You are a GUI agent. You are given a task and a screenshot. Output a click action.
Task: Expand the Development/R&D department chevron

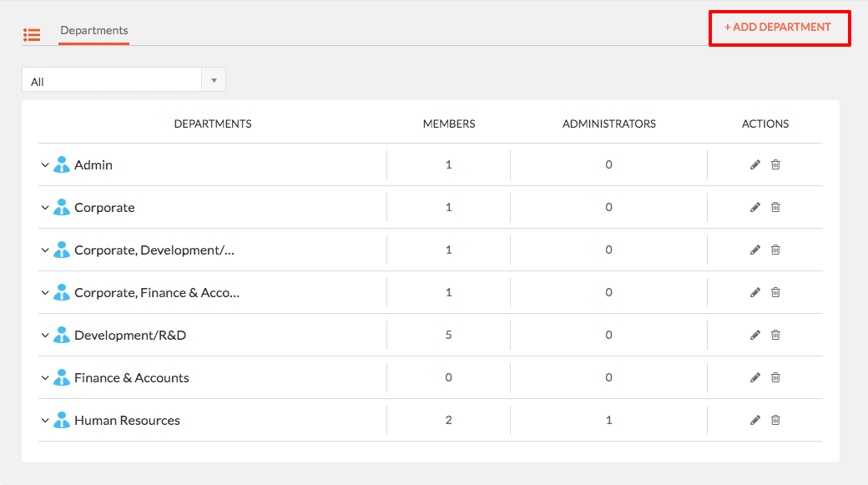click(x=45, y=336)
